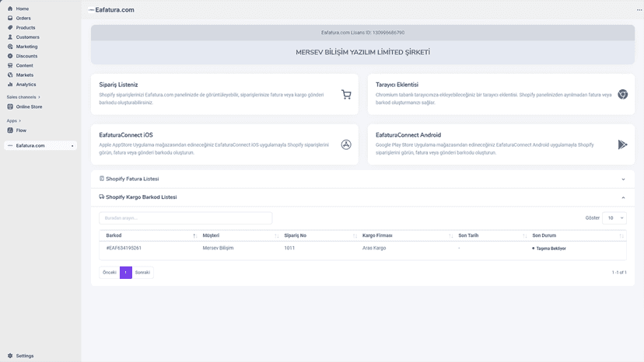Click the Flow app icon

10,130
